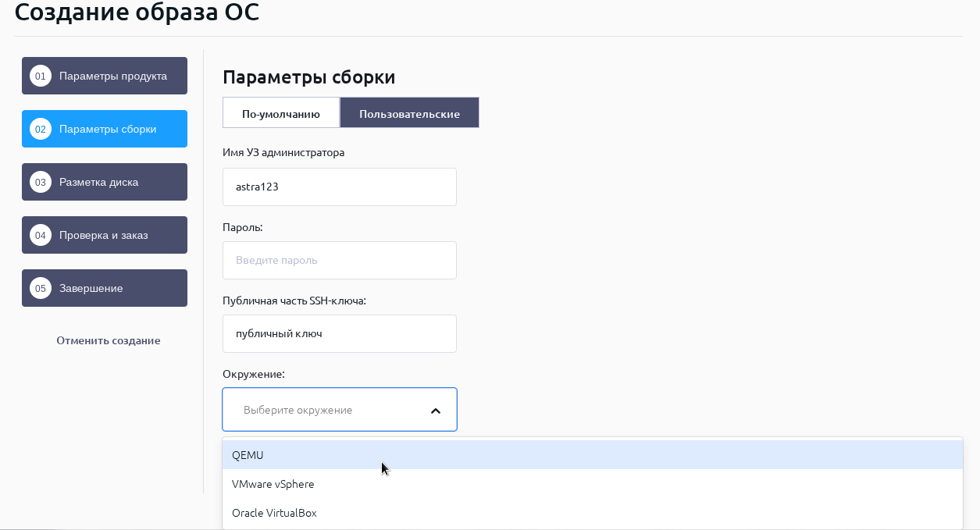Focus the admin account name field astra123

[340, 187]
